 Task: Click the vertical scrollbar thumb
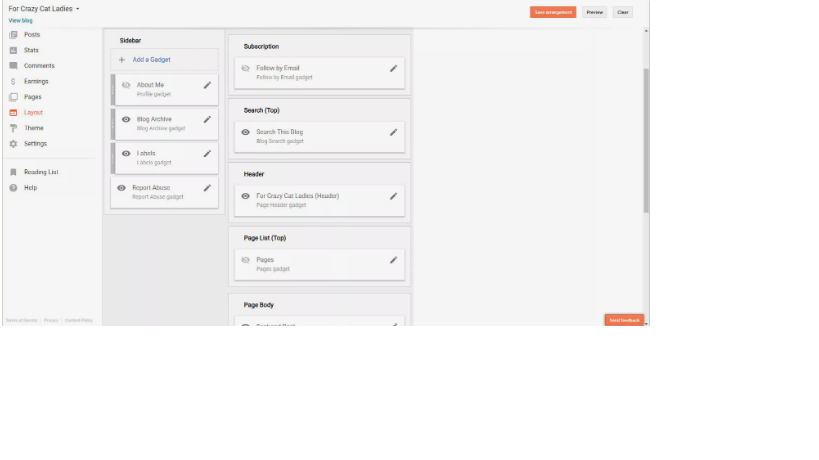tap(646, 141)
